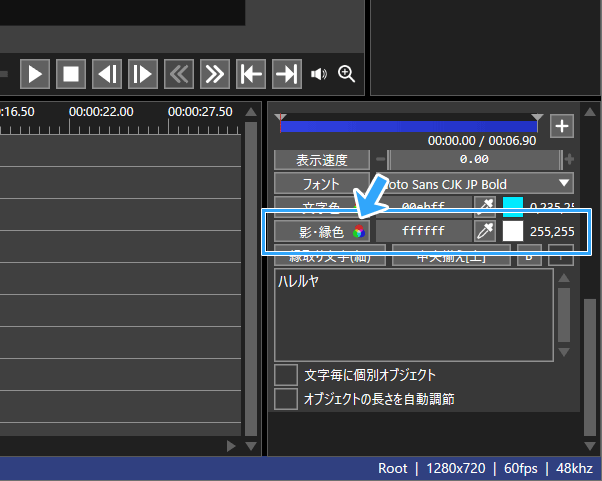Enable 文字毎に個別オブジェクト checkbox
Viewport: 602px width, 481px height.
[x=286, y=375]
